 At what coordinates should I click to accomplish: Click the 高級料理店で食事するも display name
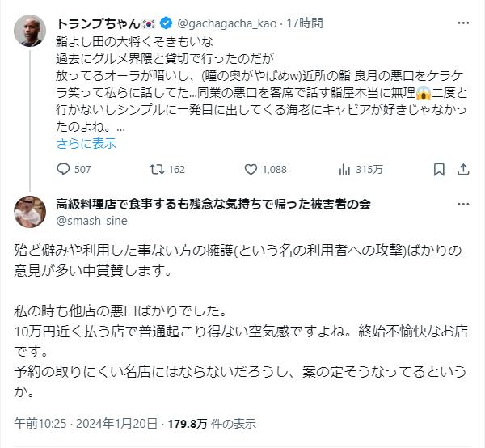tap(213, 204)
